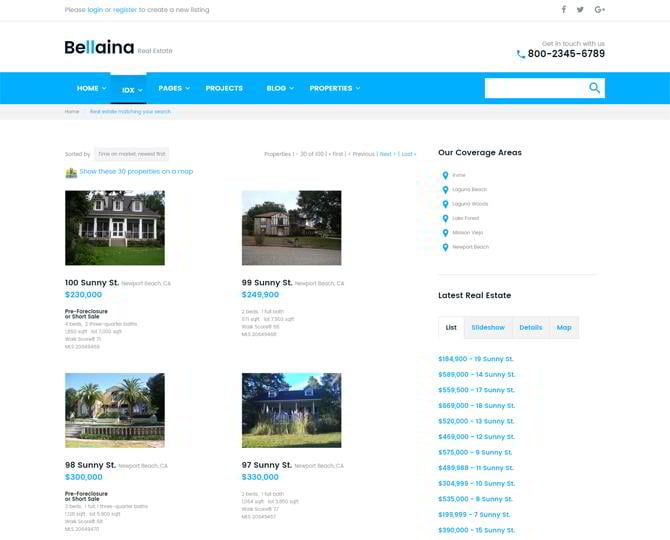Click the Google Plus icon
The width and height of the screenshot is (670, 540).
pos(600,9)
